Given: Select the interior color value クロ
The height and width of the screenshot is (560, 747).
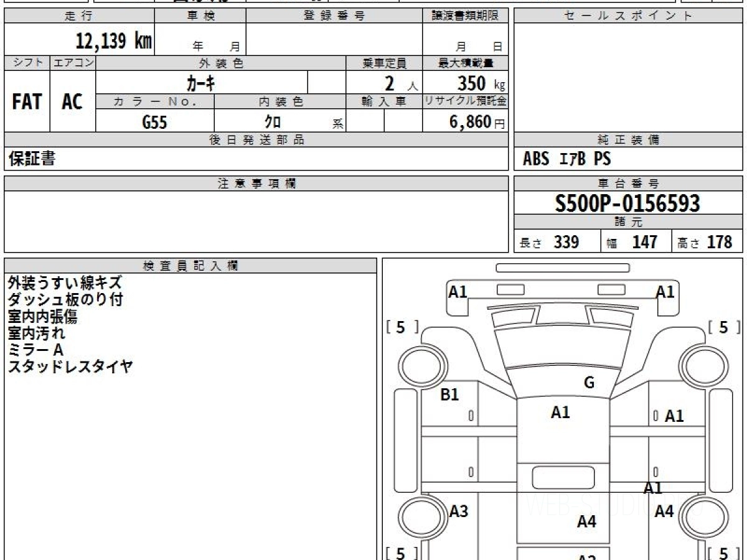Looking at the screenshot, I should click(x=273, y=123).
